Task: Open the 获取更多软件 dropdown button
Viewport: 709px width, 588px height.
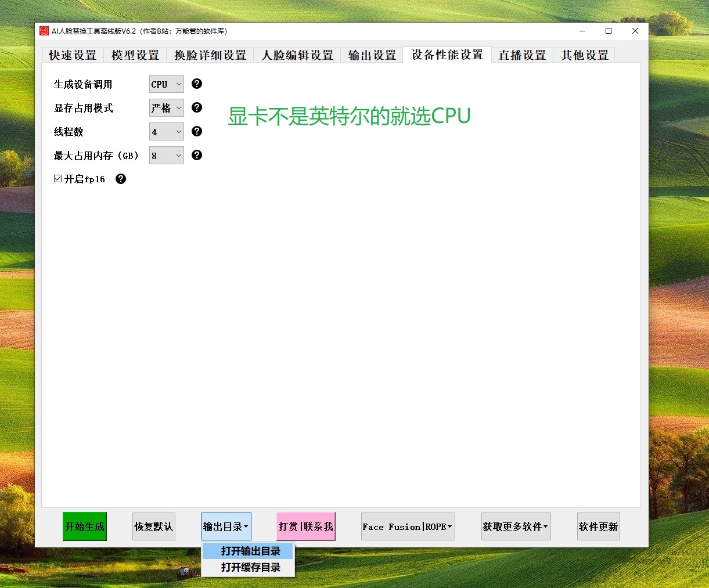Action: point(516,526)
